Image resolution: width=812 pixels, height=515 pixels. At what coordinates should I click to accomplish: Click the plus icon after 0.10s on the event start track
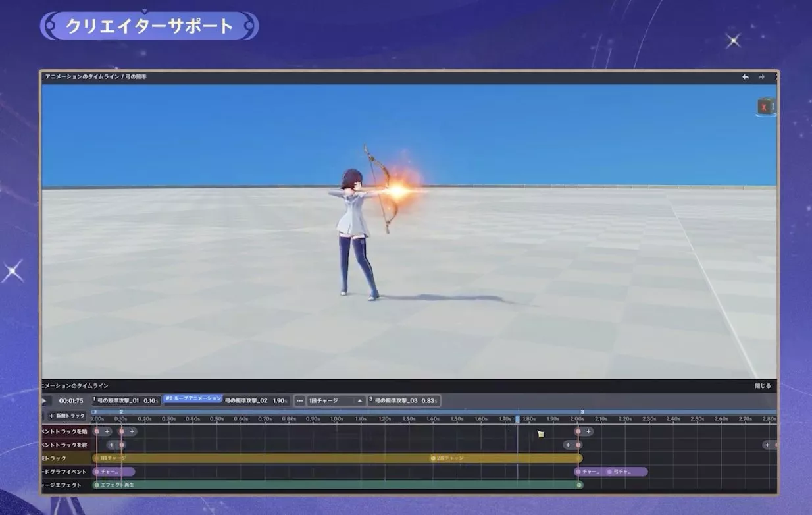pyautogui.click(x=132, y=431)
